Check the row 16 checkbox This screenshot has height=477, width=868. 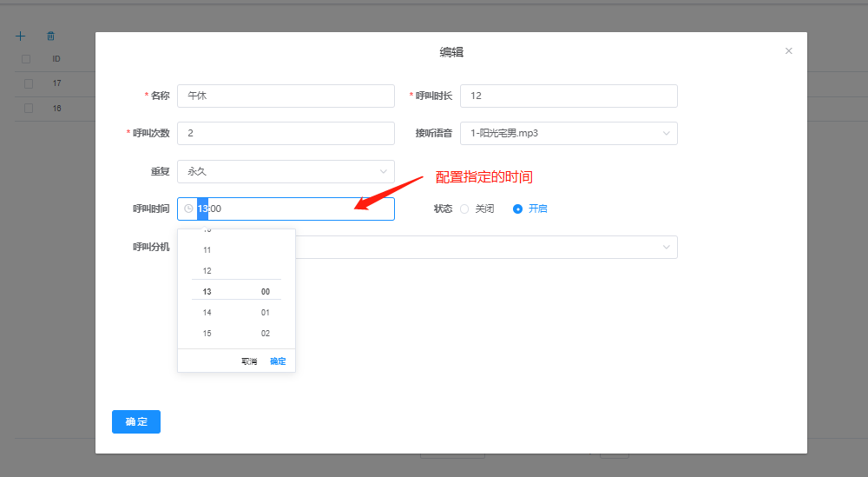tap(29, 109)
